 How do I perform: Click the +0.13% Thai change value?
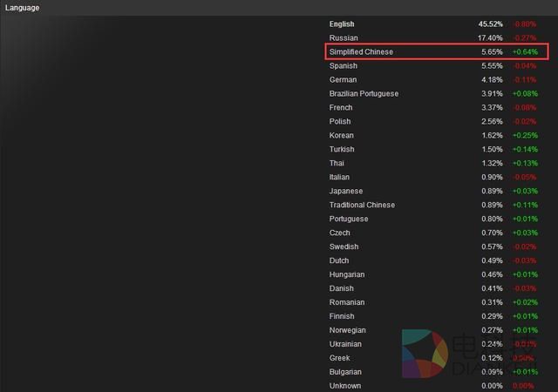pyautogui.click(x=525, y=163)
